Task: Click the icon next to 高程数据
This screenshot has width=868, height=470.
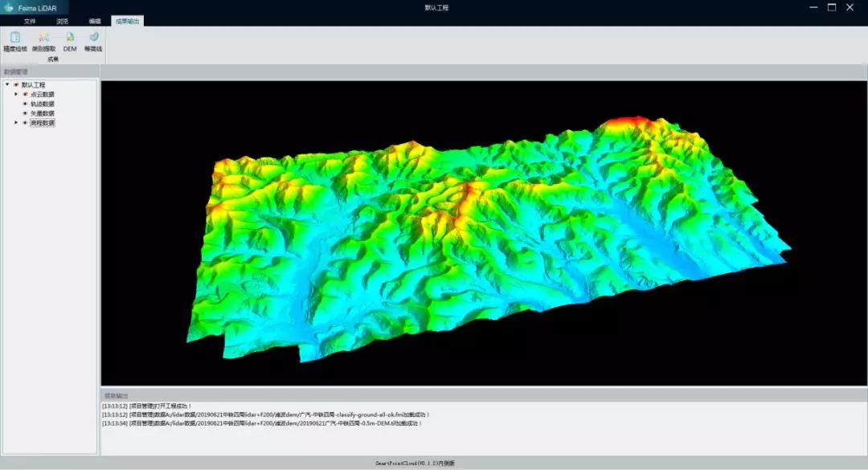Action: pos(25,123)
